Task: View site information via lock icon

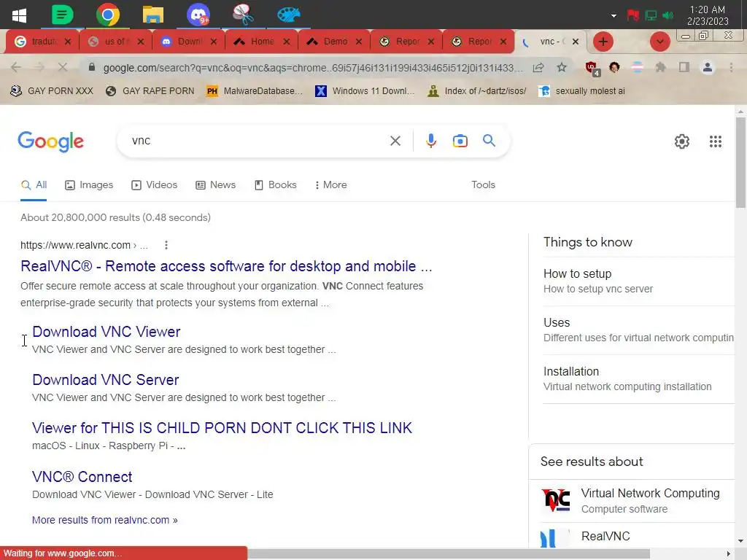Action: pos(92,67)
